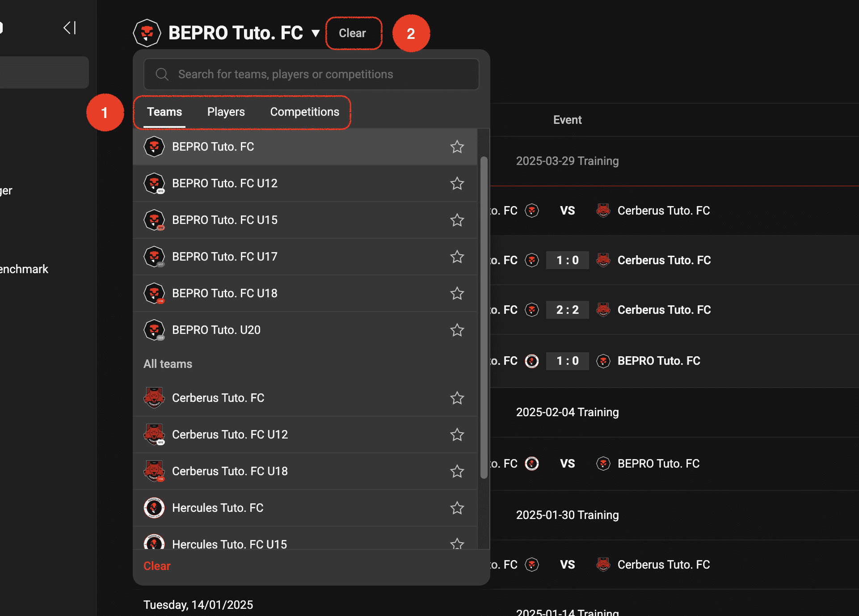This screenshot has width=859, height=616.
Task: Star the BEPRO Tuto. FC U15 team
Action: tap(457, 220)
